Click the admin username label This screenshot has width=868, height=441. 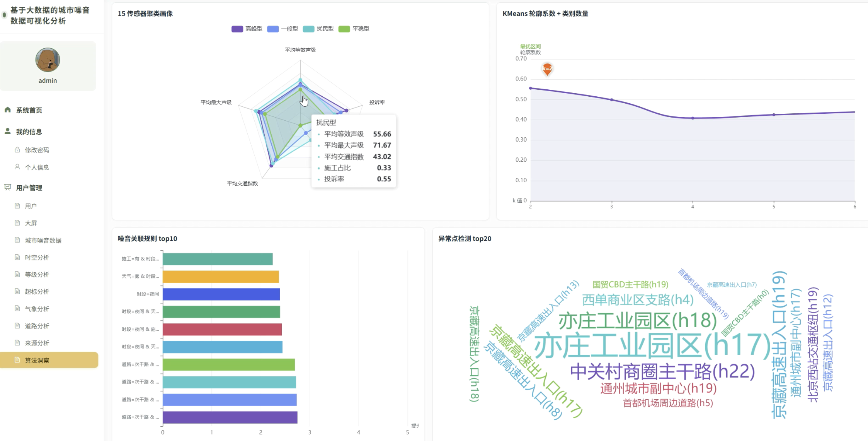click(48, 80)
